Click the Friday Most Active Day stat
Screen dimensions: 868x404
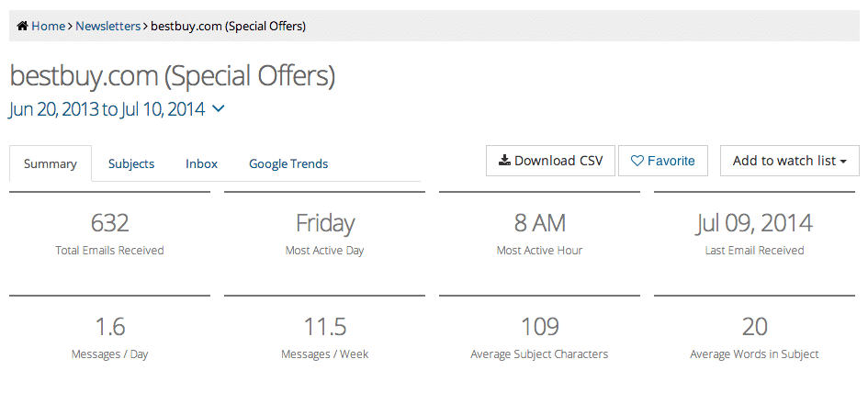(x=325, y=223)
